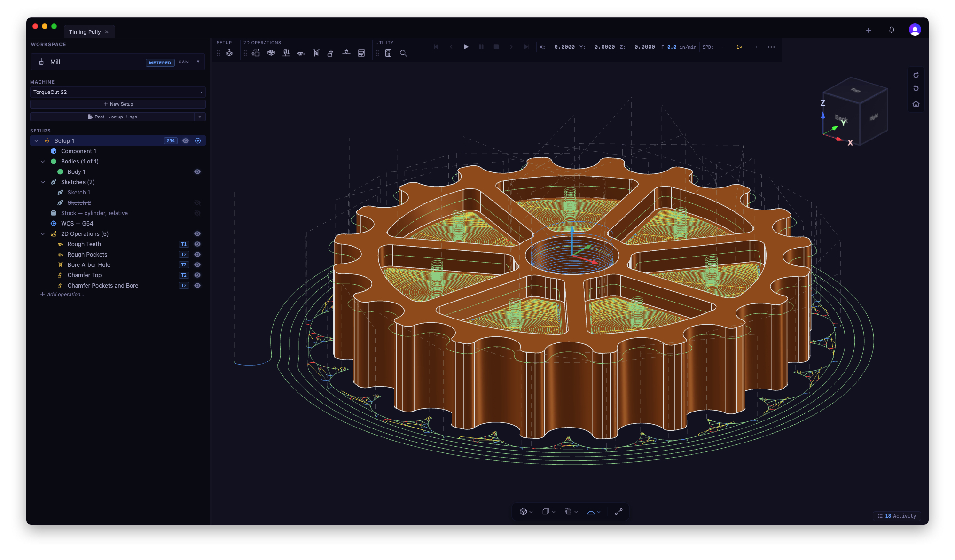Collapse the Sketches (2) group

click(x=43, y=182)
